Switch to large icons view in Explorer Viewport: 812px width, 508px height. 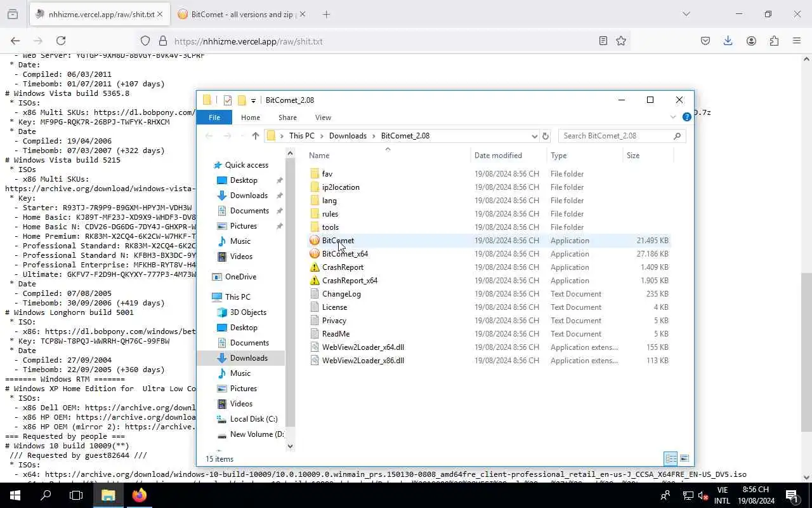(x=684, y=458)
